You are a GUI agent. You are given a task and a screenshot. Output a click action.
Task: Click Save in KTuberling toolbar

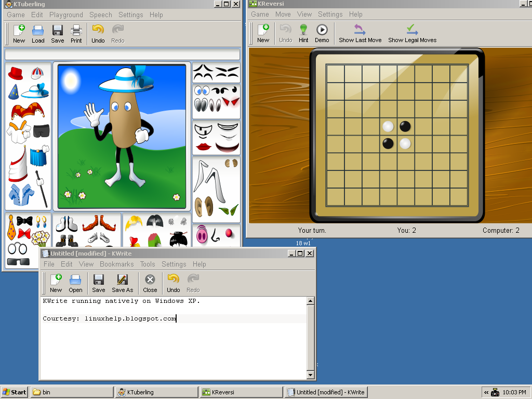point(57,34)
